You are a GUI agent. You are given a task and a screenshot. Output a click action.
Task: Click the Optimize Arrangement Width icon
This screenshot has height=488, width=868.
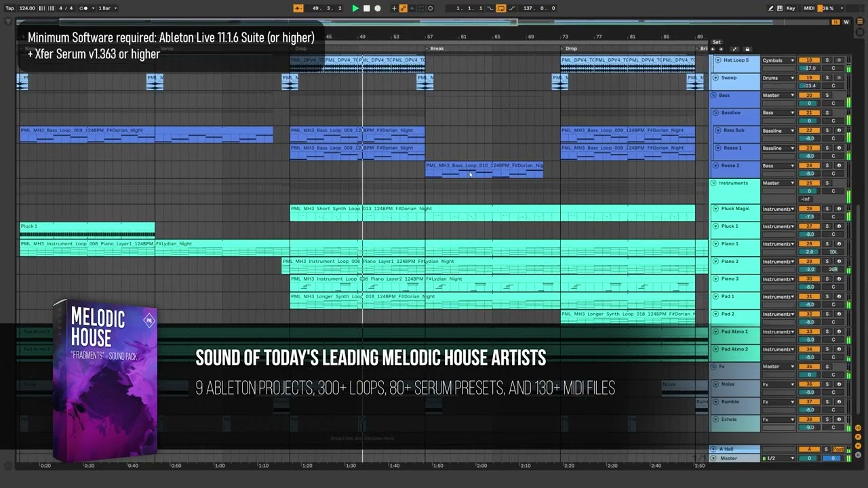(x=734, y=49)
